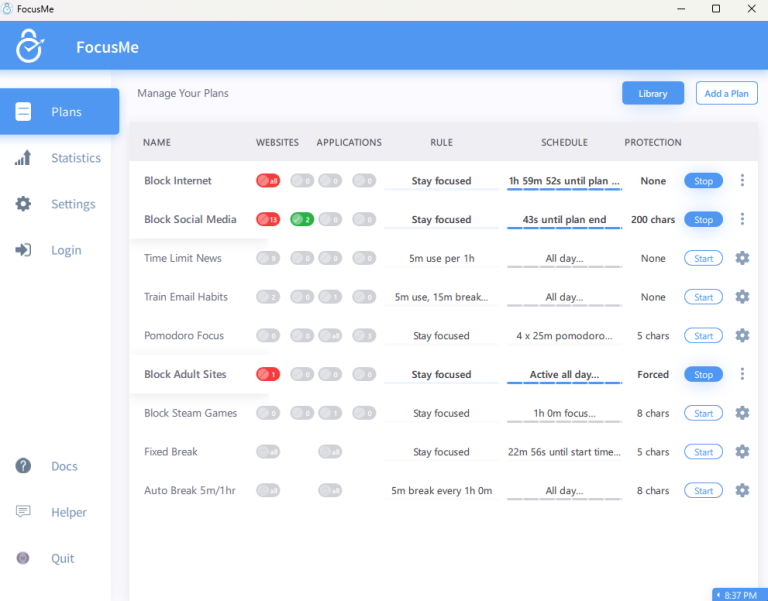Click '4 x 25m pomodoro...' schedule text
This screenshot has width=768, height=601.
point(564,336)
